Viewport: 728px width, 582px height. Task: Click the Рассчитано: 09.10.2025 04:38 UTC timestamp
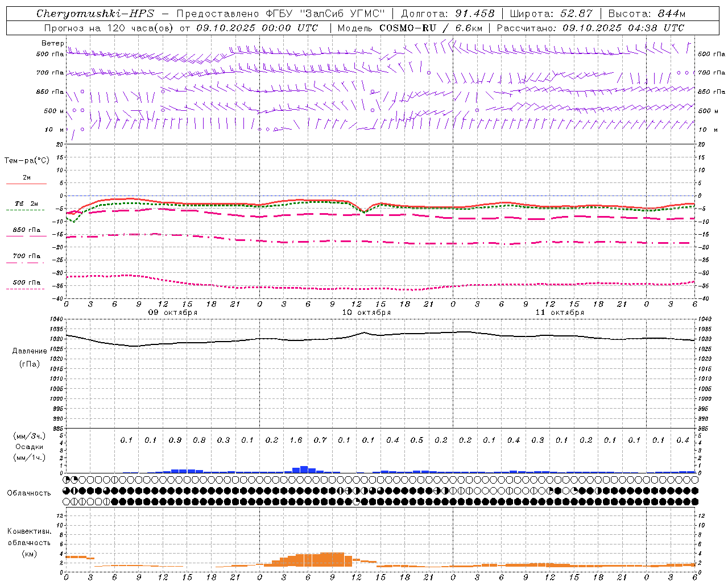(x=590, y=28)
